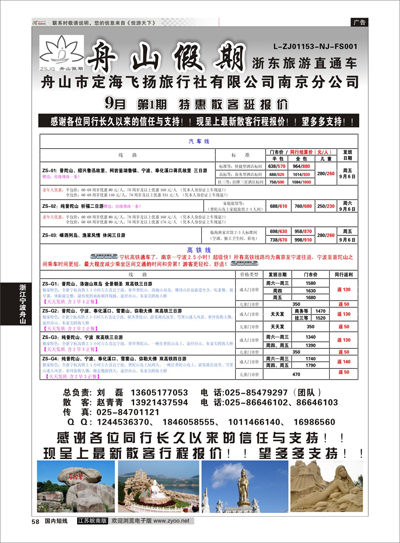Click the 630/570 price cell in ZS-01

[x=278, y=166]
